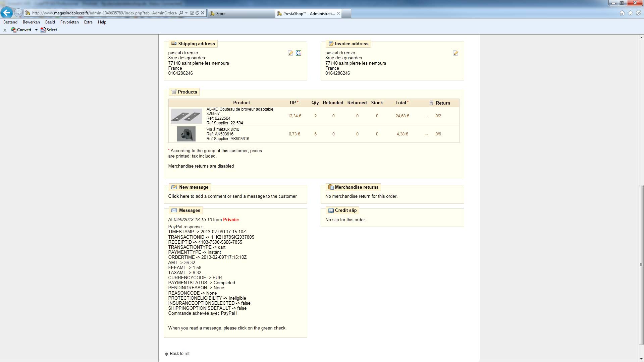This screenshot has width=644, height=362.
Task: Edit shipping address pencil icon
Action: 290,53
